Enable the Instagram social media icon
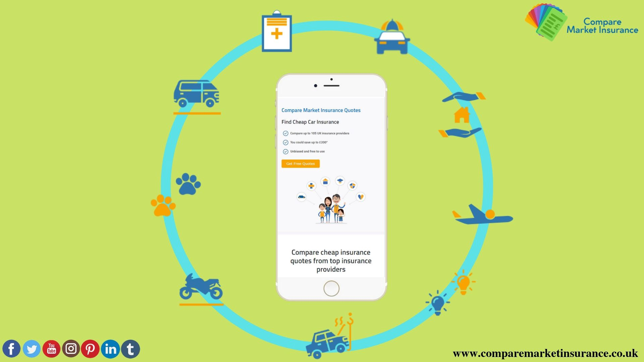644x362 pixels. (70, 349)
